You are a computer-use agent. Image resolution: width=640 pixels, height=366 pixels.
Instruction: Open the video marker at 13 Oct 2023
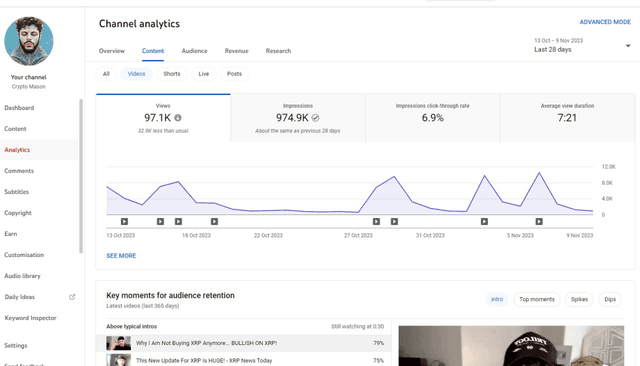pyautogui.click(x=124, y=222)
